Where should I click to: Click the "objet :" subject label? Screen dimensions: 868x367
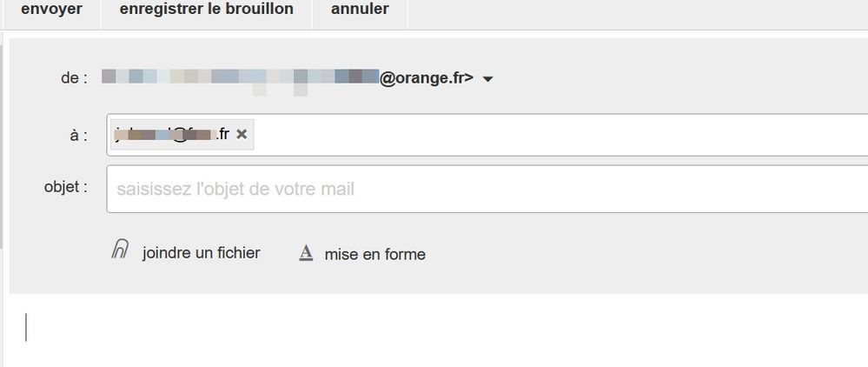pyautogui.click(x=66, y=187)
